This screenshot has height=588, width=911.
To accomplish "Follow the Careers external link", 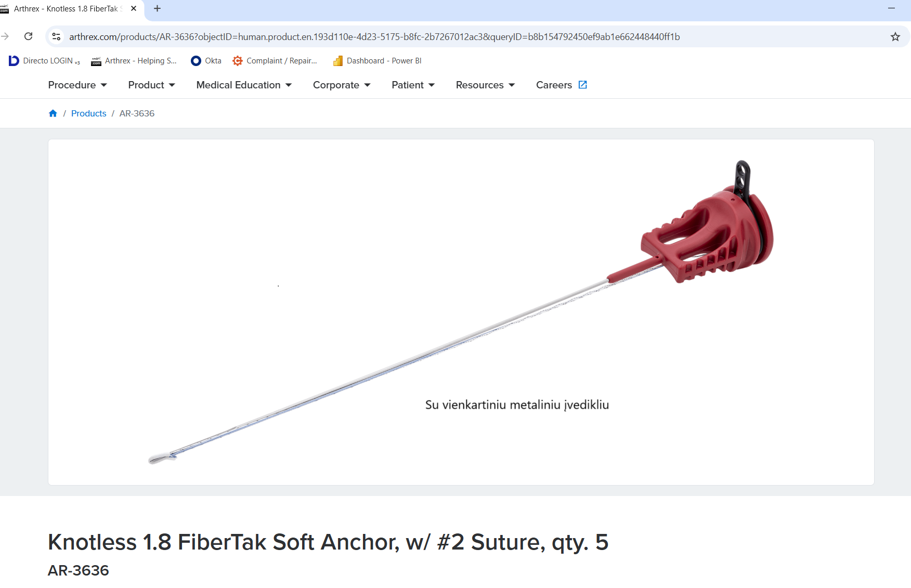I will 562,85.
